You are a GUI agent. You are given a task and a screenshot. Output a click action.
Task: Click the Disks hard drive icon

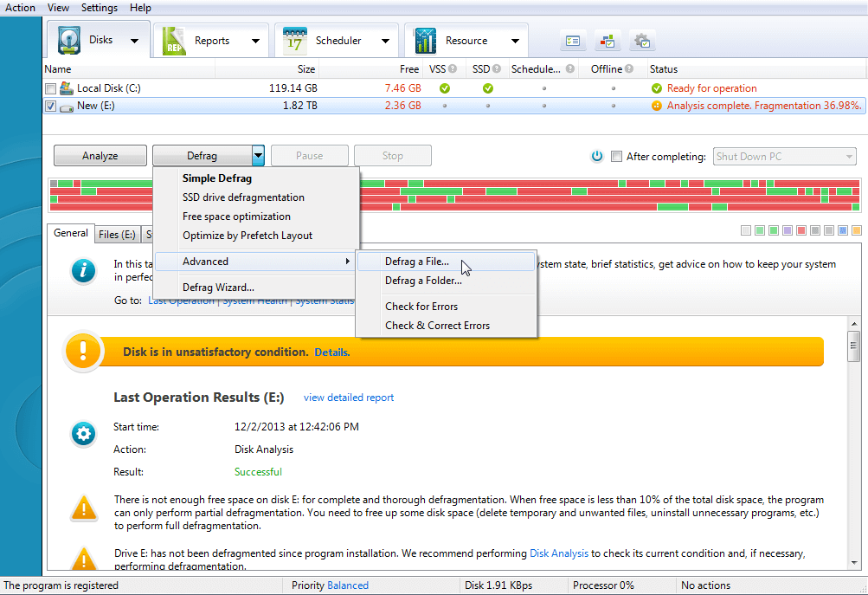point(69,41)
